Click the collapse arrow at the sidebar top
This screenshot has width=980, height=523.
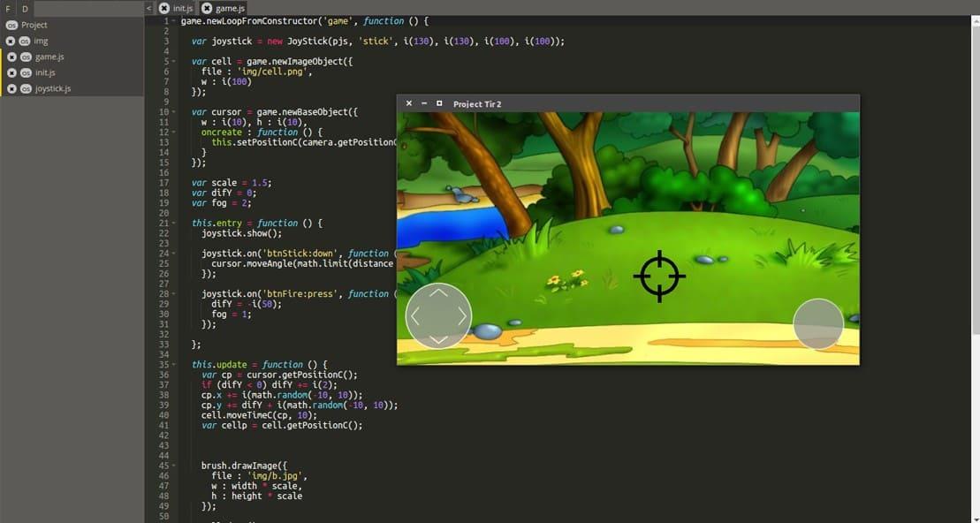(148, 7)
